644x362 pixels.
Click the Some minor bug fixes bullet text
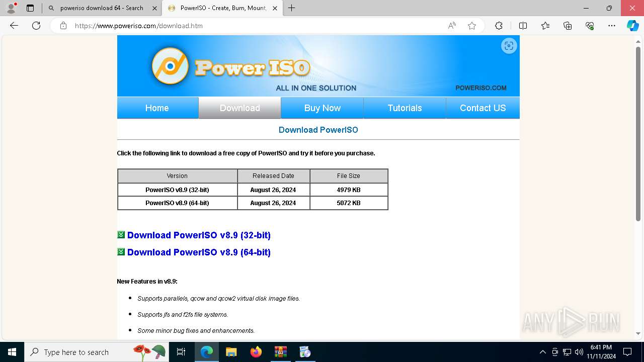[x=196, y=331]
